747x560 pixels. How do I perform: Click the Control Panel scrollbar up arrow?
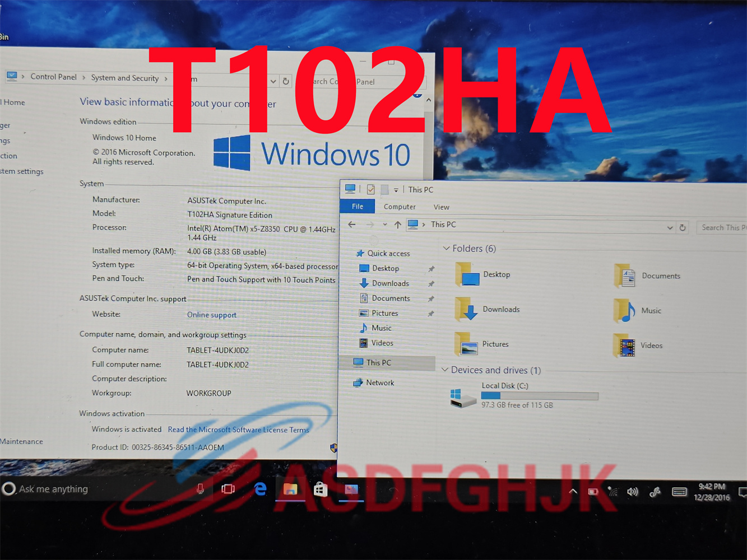(429, 100)
